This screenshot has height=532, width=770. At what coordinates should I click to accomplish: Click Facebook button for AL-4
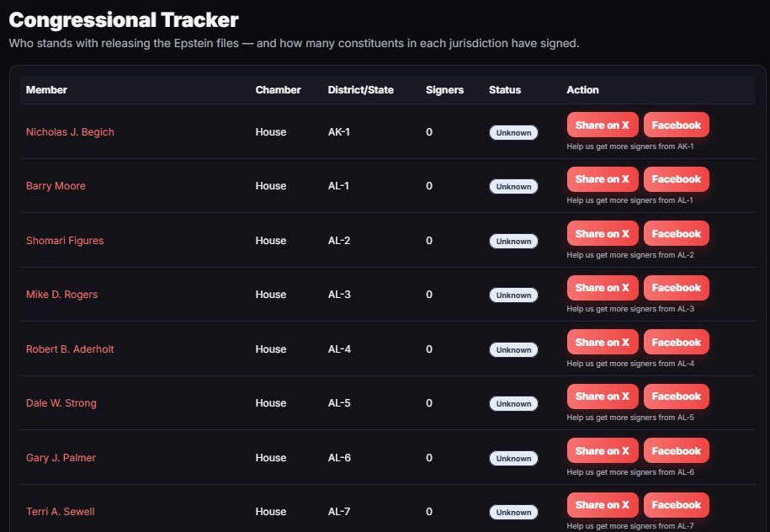677,343
